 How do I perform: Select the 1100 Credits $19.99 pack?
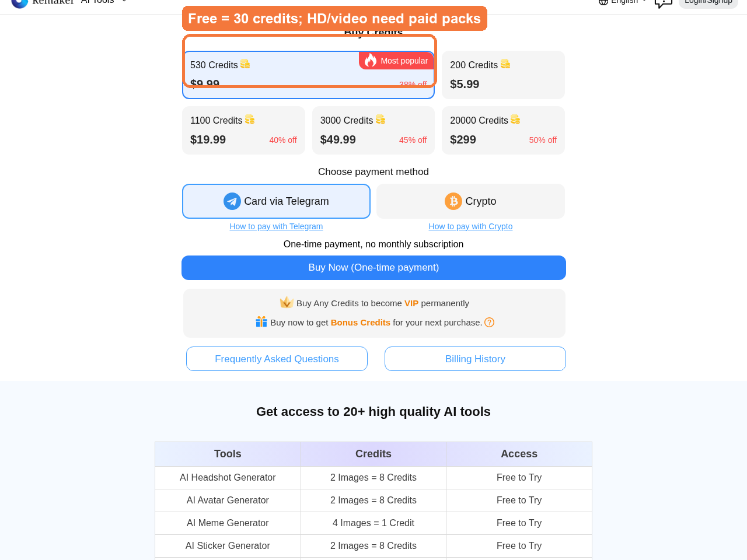(x=243, y=130)
